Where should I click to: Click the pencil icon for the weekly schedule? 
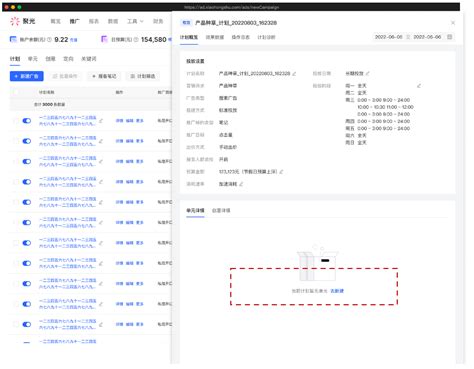click(x=419, y=86)
